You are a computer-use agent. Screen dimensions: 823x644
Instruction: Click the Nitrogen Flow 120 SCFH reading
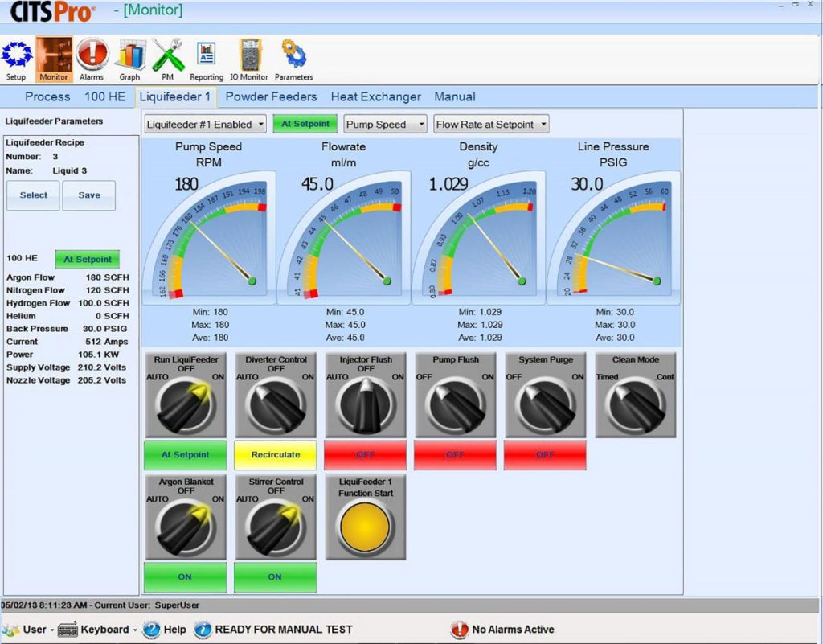click(68, 290)
